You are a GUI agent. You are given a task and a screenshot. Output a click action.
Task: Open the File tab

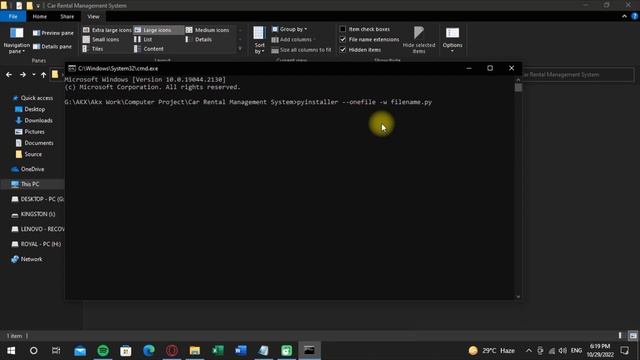13,16
